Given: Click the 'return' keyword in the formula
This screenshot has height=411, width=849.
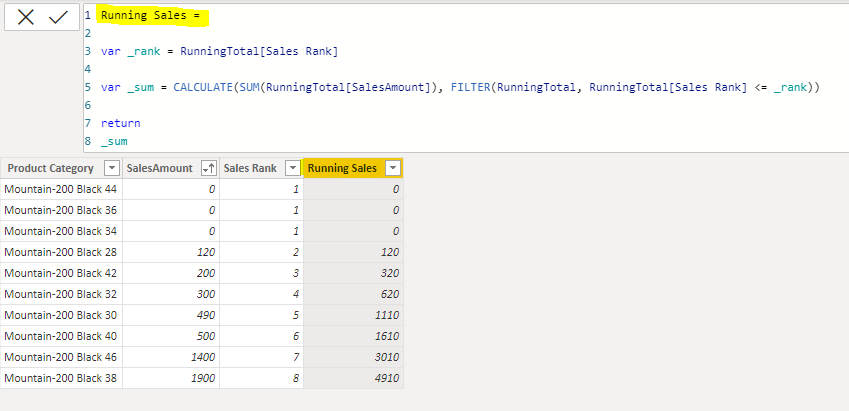Looking at the screenshot, I should click(120, 123).
